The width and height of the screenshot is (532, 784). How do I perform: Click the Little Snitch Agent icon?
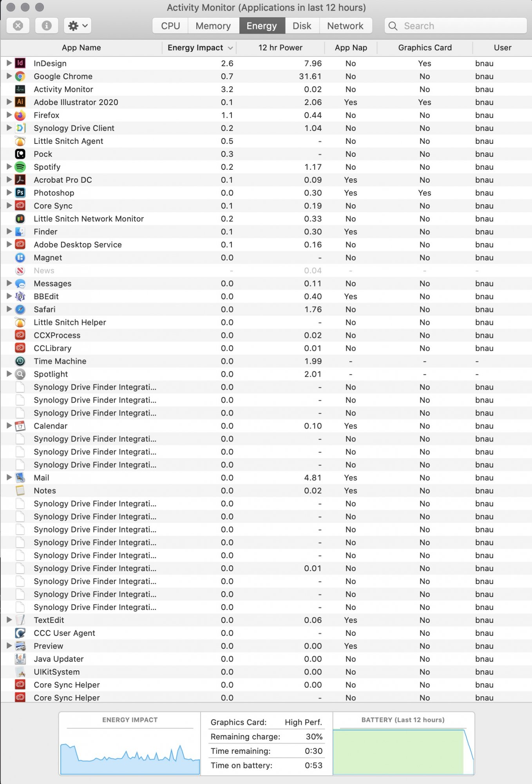point(20,141)
